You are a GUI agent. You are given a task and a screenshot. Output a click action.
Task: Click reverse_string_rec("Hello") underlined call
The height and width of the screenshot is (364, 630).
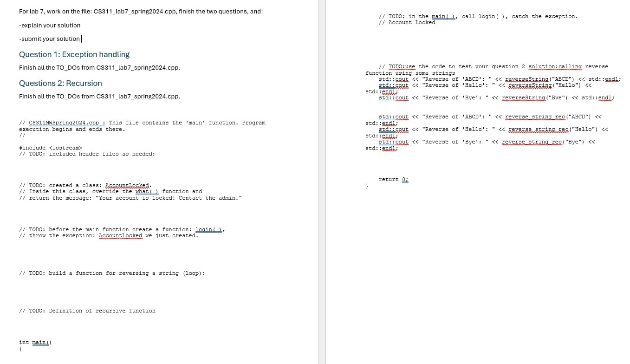tap(539, 129)
